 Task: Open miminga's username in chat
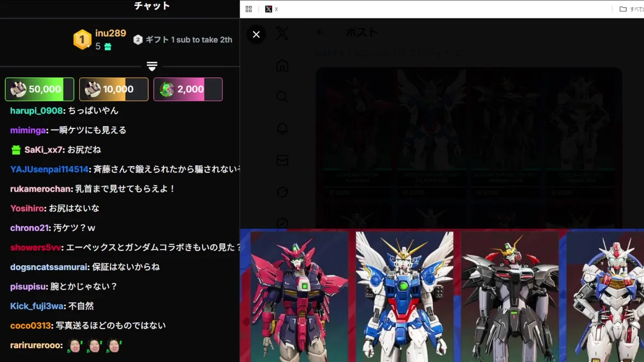pos(28,130)
